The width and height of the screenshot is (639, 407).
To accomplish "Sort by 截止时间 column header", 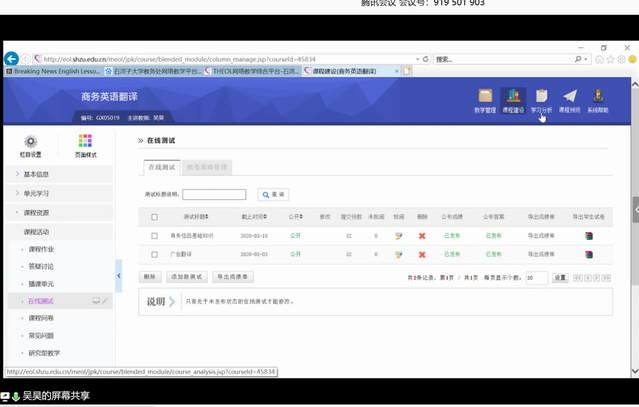I will coord(254,217).
